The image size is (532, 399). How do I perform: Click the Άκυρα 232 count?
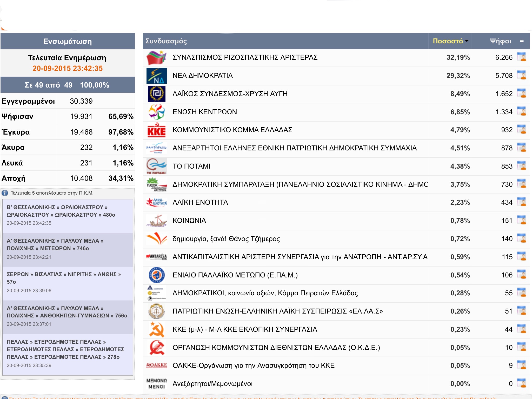click(x=86, y=147)
